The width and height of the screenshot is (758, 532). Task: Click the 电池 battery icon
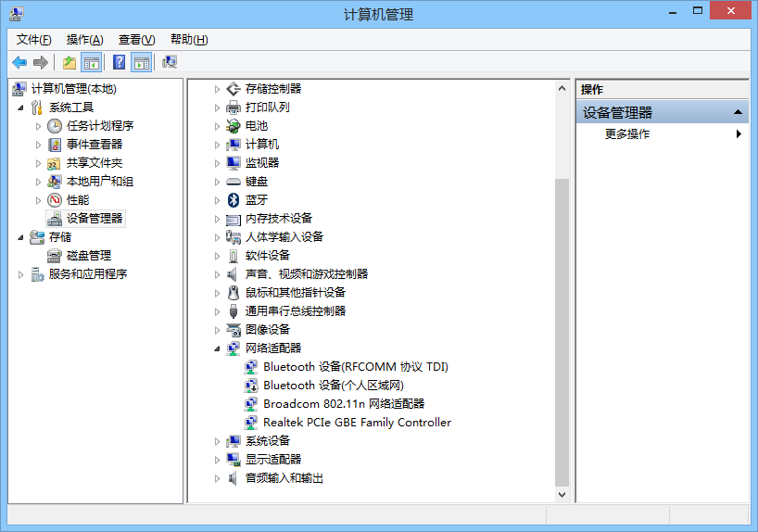(x=233, y=126)
